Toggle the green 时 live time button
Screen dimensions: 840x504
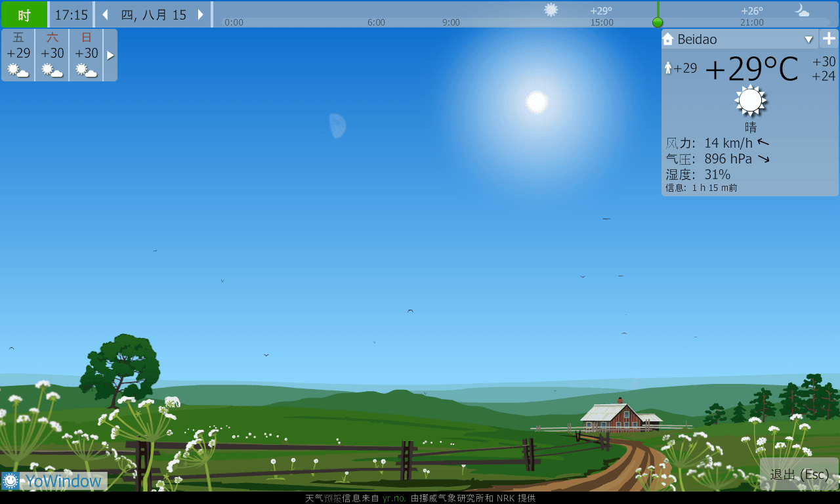coord(24,14)
